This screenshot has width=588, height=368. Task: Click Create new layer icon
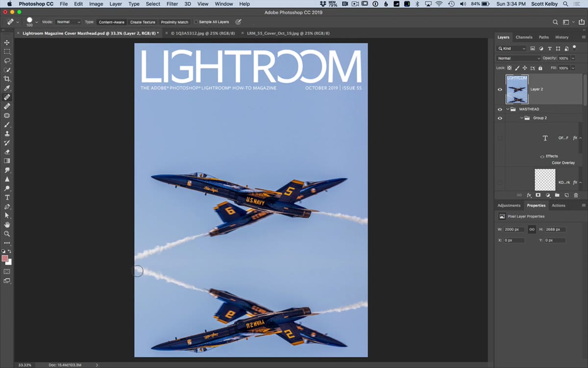(x=566, y=195)
